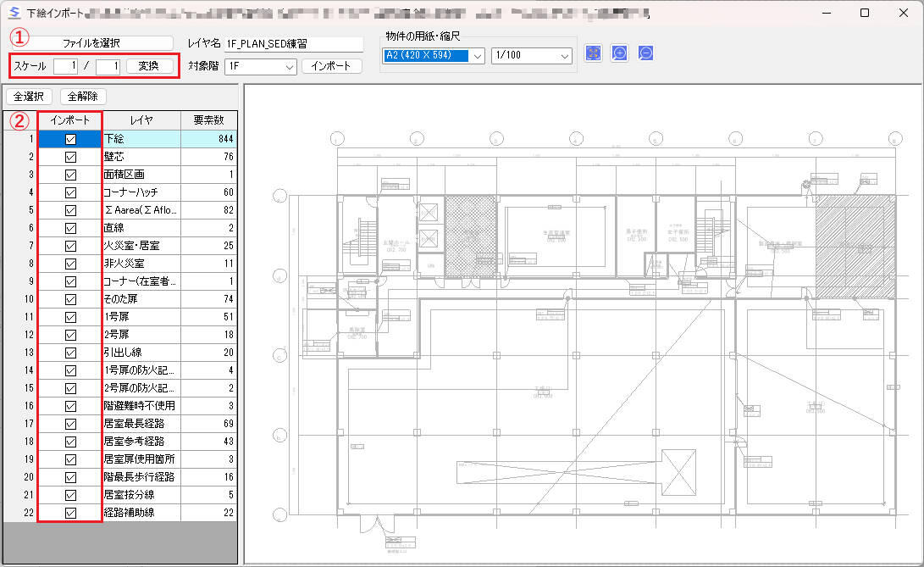Toggle import checkbox for 経路補助線 layer
Screen dimensions: 924x567
pyautogui.click(x=70, y=513)
